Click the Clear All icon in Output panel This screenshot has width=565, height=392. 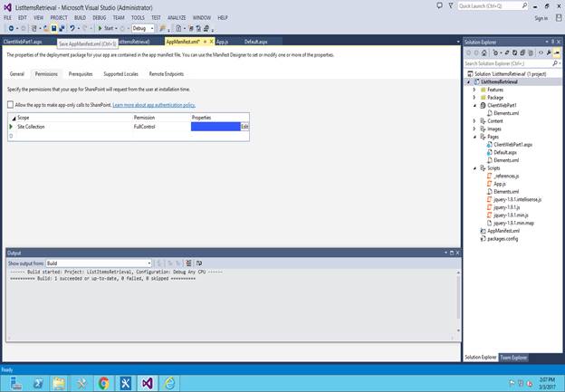coord(188,263)
